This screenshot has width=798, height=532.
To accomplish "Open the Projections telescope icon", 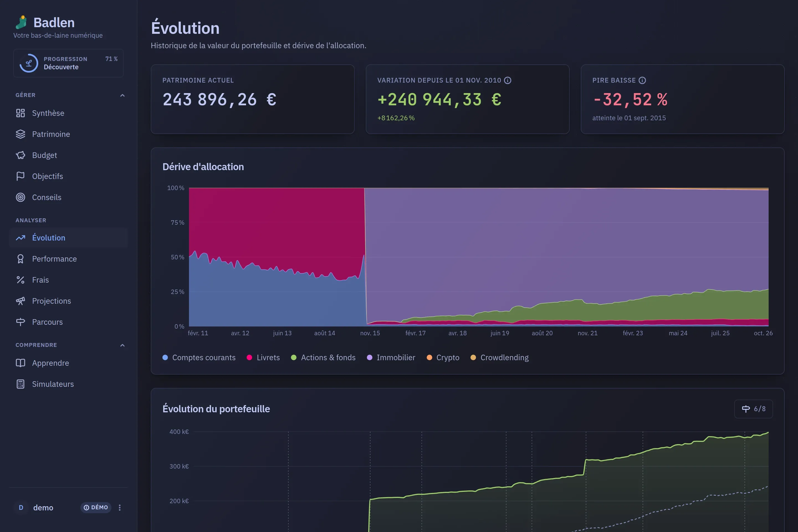I will pyautogui.click(x=20, y=301).
